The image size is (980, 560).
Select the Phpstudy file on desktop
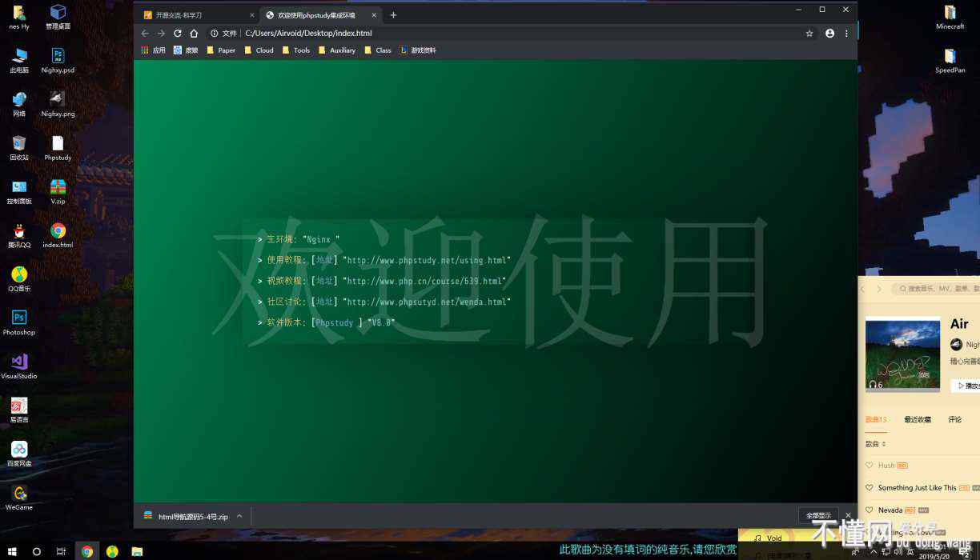58,148
